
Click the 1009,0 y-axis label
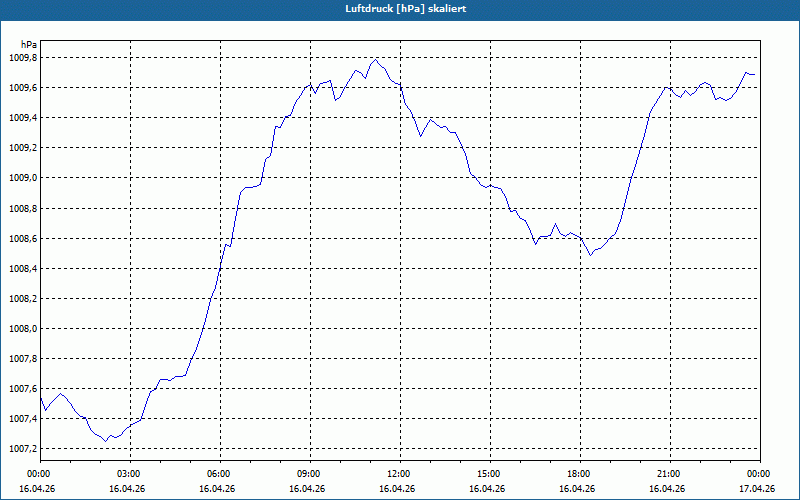pyautogui.click(x=23, y=178)
